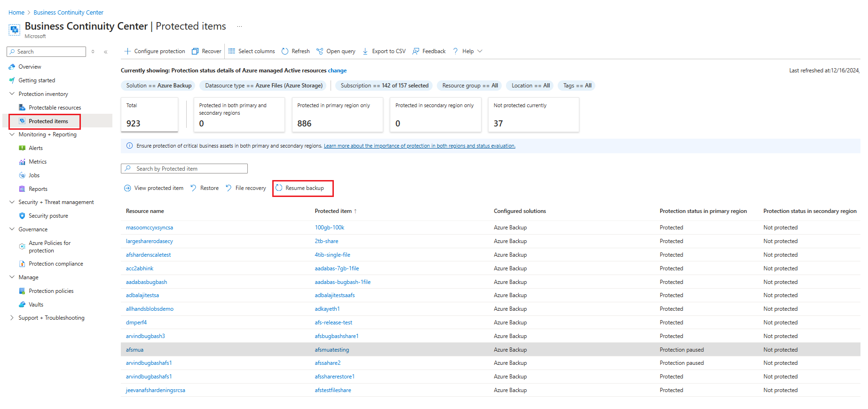Click the Open query icon
The width and height of the screenshot is (868, 409).
click(320, 51)
